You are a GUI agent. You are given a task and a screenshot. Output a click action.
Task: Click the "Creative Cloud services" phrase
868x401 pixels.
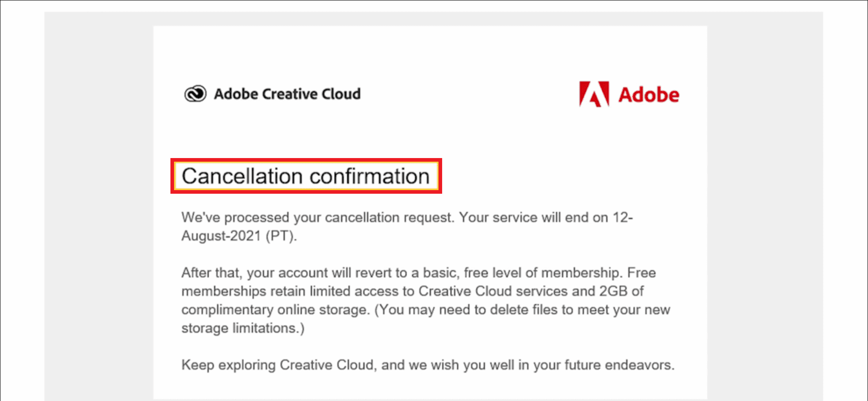(493, 291)
